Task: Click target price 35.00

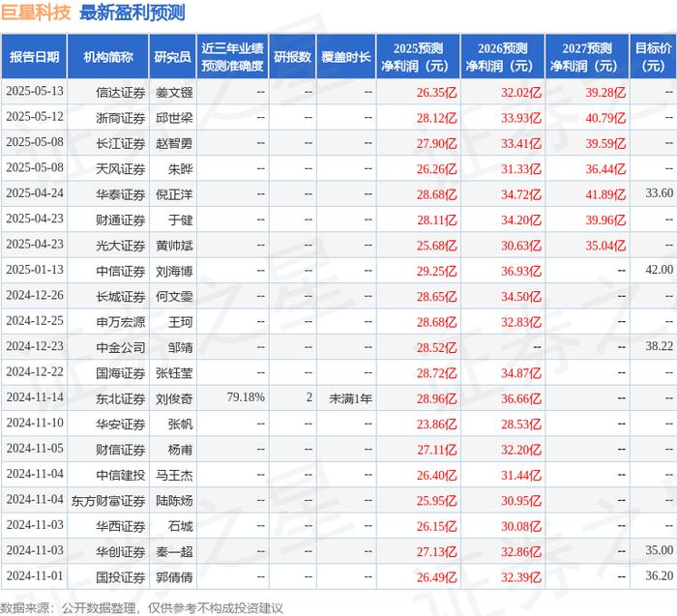Action: [660, 550]
